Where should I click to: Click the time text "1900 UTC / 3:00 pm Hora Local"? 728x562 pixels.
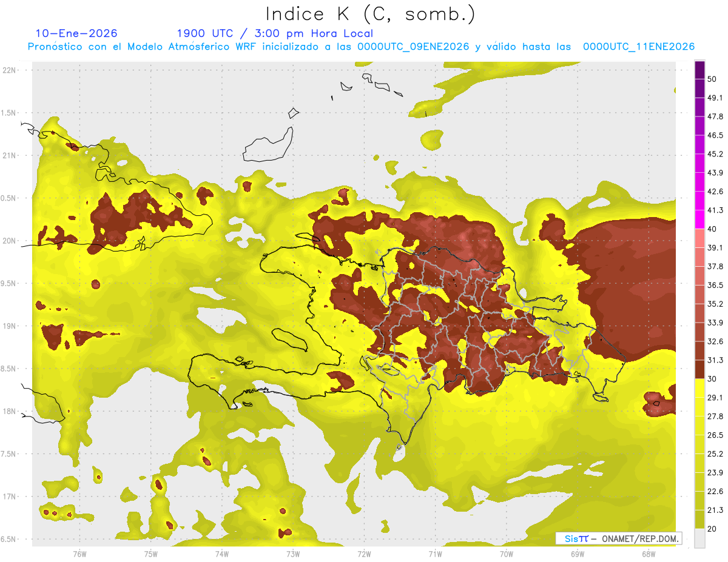point(275,33)
